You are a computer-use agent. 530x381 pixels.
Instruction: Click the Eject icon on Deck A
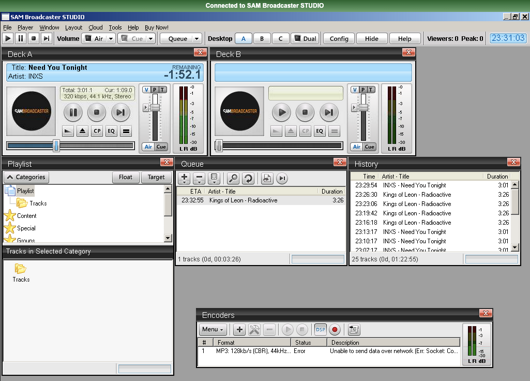coord(82,131)
